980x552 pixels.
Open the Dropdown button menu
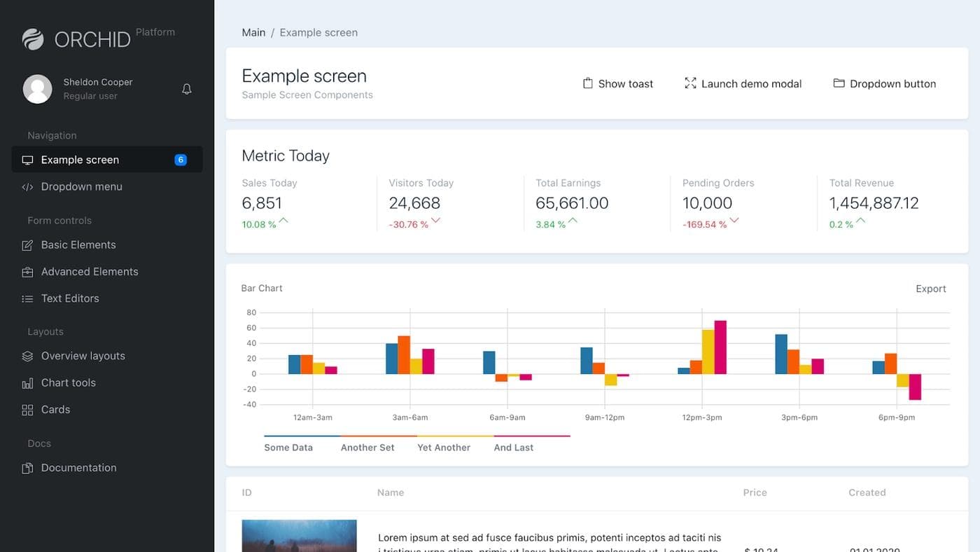click(884, 83)
